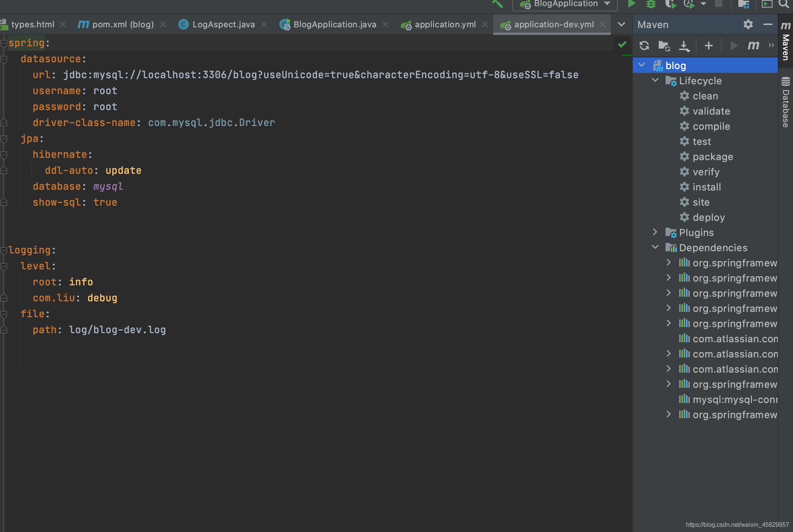Click the log/blog-dev.log path value
Image resolution: width=793 pixels, height=532 pixels.
coord(117,330)
